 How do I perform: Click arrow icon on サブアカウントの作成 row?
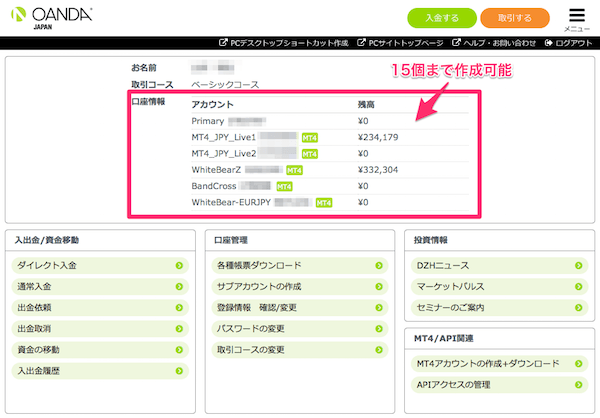coord(379,287)
